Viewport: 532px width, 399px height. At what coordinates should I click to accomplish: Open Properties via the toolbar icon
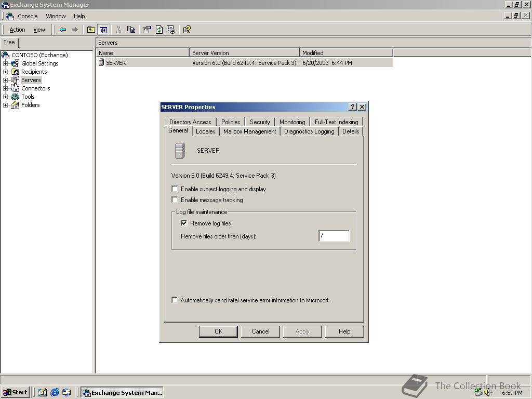pyautogui.click(x=147, y=30)
